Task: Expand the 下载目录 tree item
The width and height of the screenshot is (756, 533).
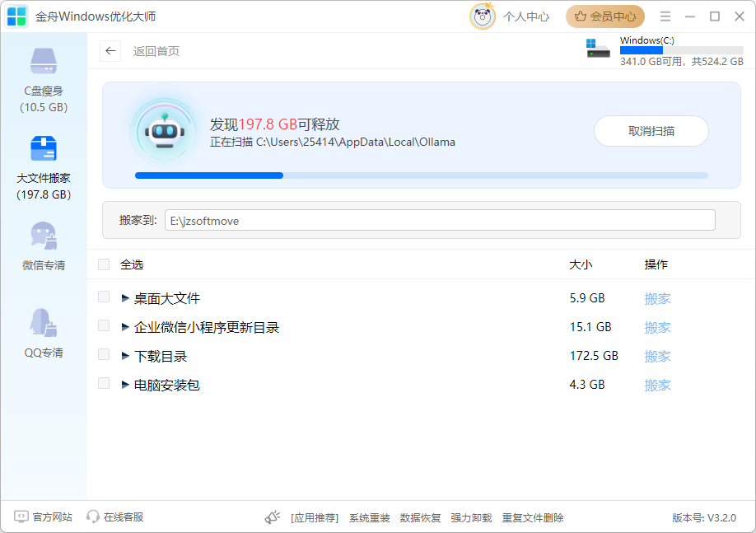Action: pyautogui.click(x=124, y=354)
